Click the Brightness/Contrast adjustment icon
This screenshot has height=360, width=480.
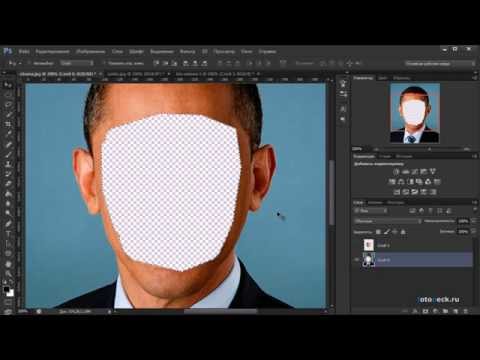(396, 172)
